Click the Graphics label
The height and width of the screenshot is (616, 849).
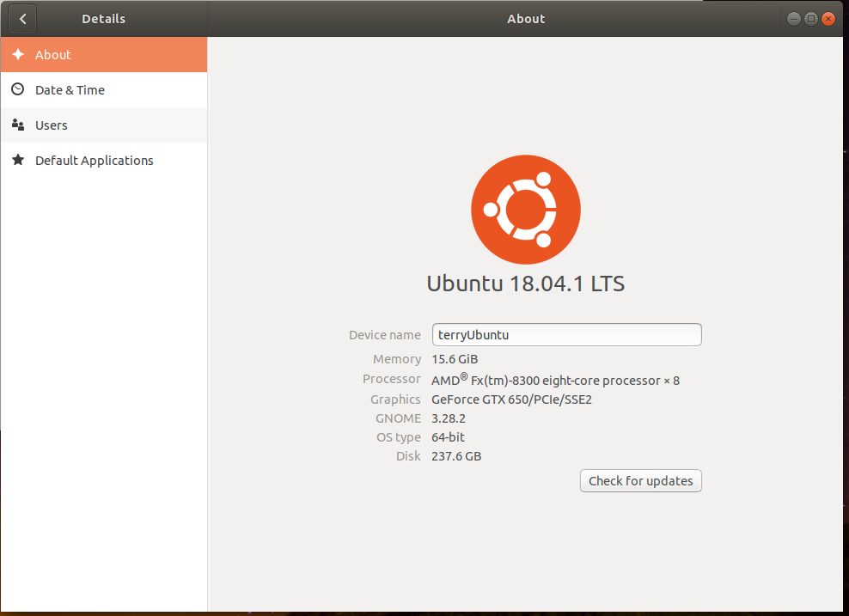click(x=395, y=399)
